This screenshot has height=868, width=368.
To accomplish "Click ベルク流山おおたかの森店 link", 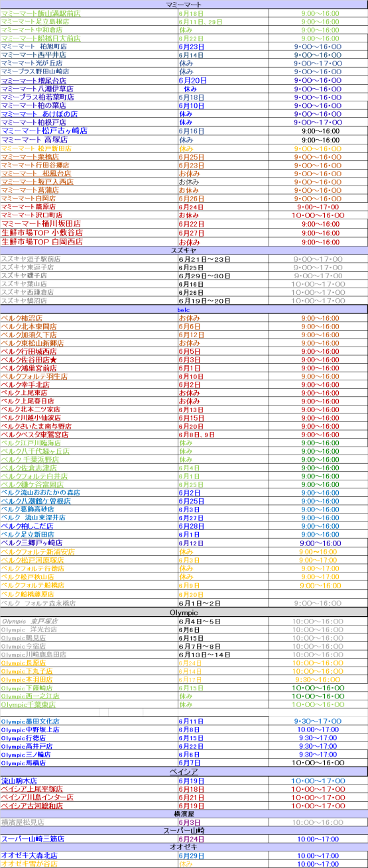I will (40, 493).
